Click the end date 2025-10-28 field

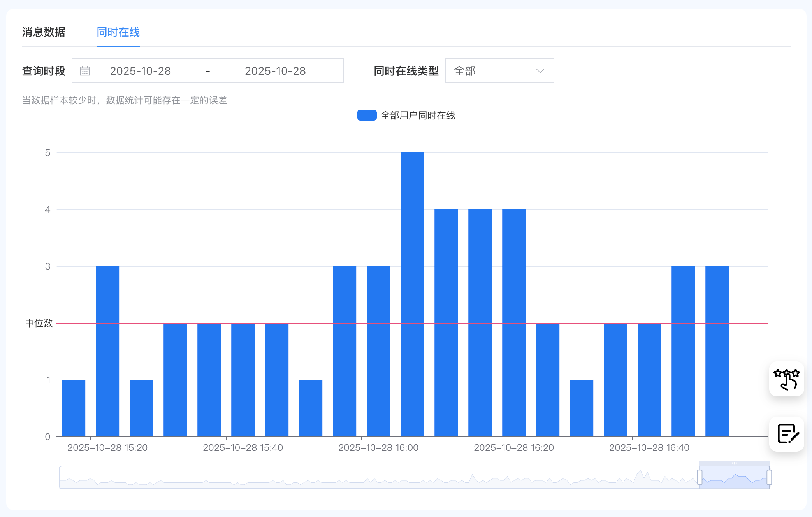tap(275, 71)
